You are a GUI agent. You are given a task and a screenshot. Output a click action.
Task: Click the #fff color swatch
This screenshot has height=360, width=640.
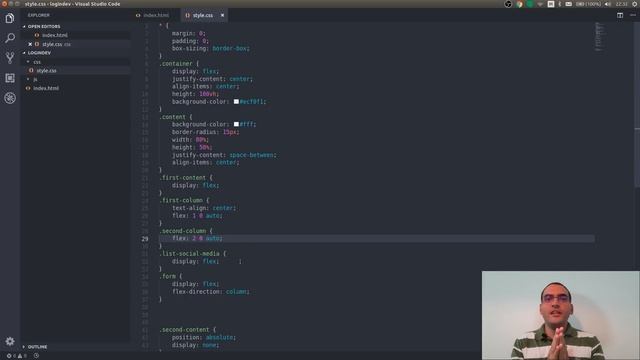click(236, 124)
